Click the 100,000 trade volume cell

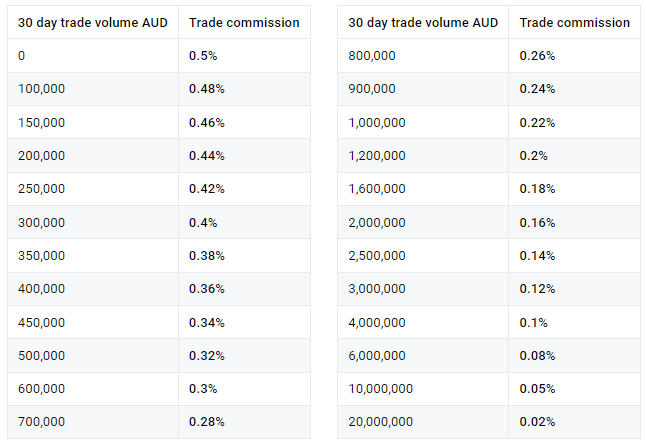click(42, 89)
